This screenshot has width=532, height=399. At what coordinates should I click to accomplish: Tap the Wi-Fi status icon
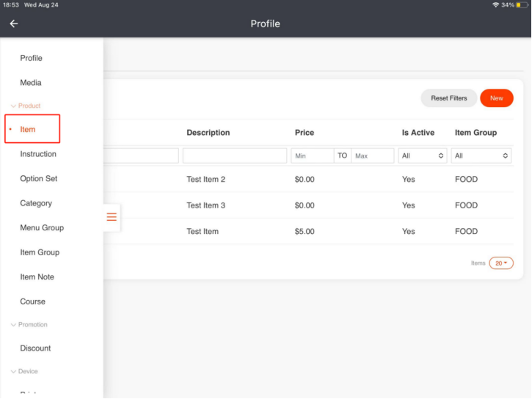(x=496, y=5)
